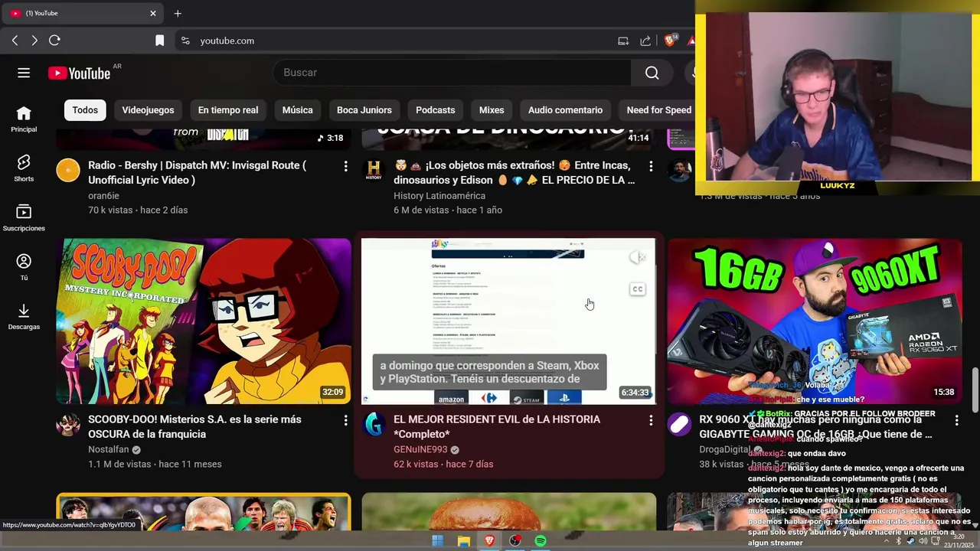Close the YouTube browser tab
This screenshot has width=980, height=551.
[x=152, y=13]
